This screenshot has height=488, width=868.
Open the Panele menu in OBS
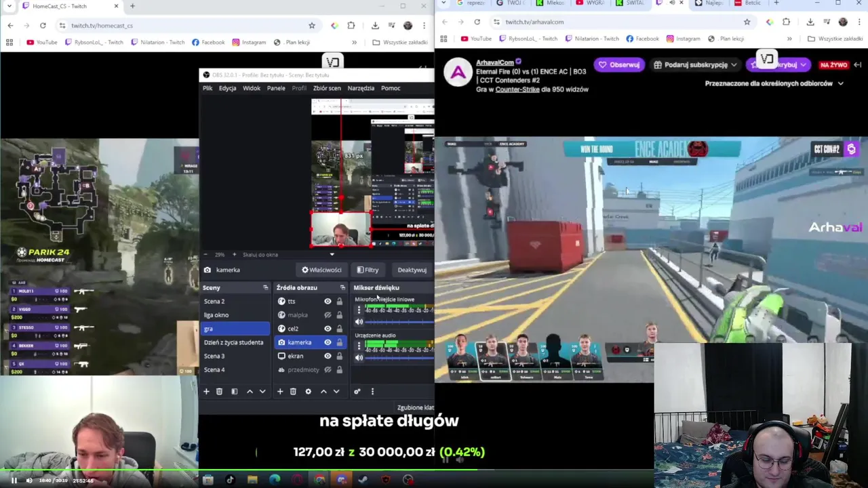click(x=276, y=88)
